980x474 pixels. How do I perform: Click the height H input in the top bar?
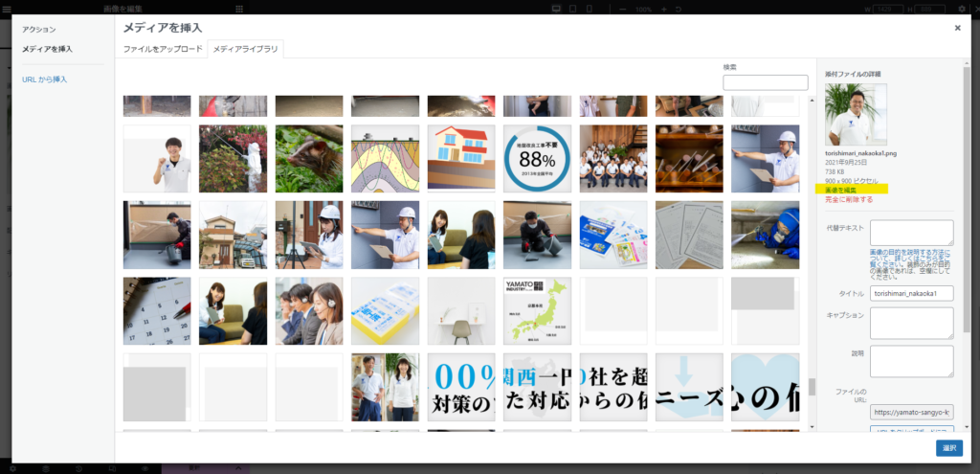tap(931, 10)
